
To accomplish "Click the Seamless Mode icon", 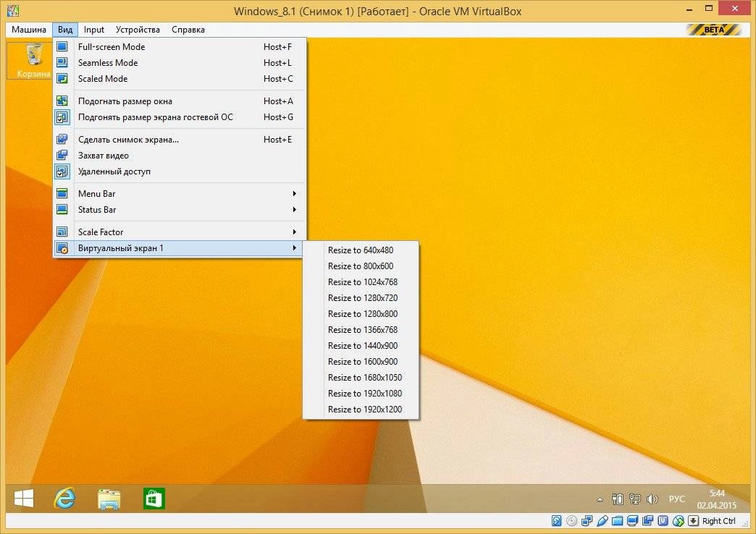I will pyautogui.click(x=62, y=63).
